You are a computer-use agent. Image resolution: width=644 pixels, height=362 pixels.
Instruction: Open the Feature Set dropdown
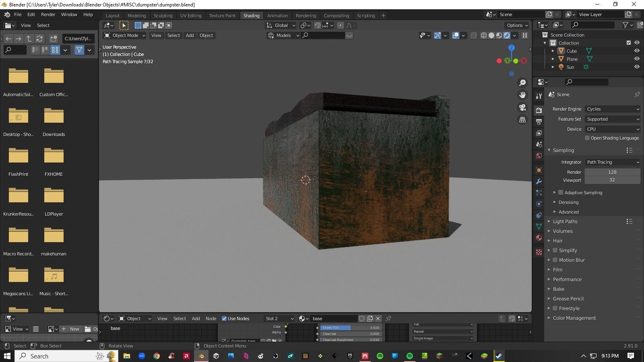[613, 119]
